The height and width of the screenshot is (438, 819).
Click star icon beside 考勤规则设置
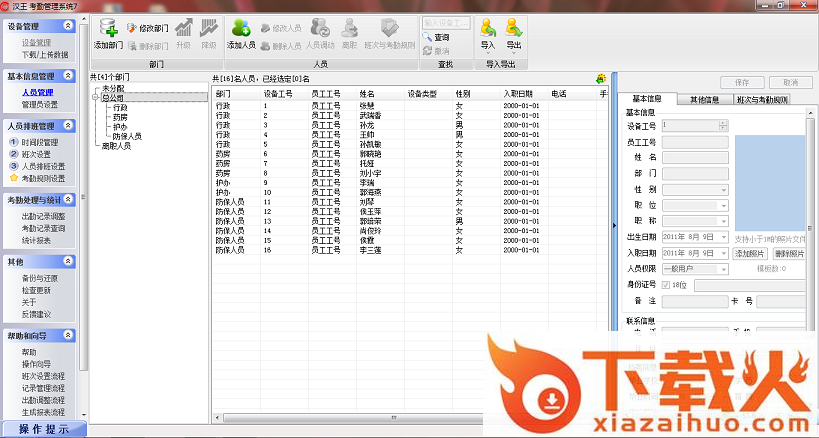[x=14, y=178]
